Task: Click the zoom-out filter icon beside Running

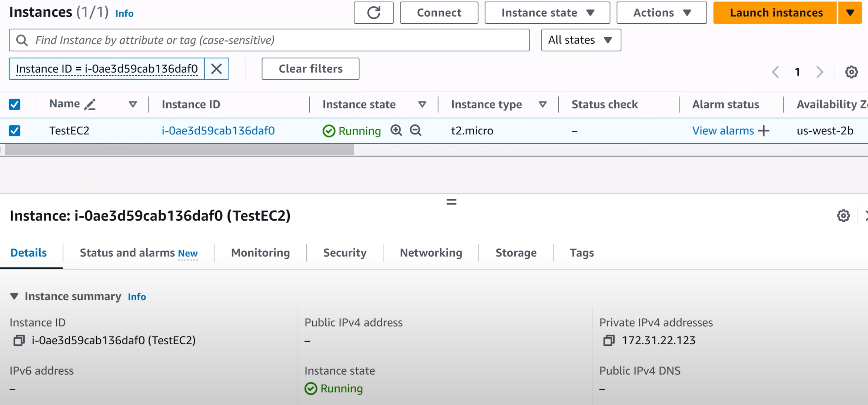Action: (416, 130)
